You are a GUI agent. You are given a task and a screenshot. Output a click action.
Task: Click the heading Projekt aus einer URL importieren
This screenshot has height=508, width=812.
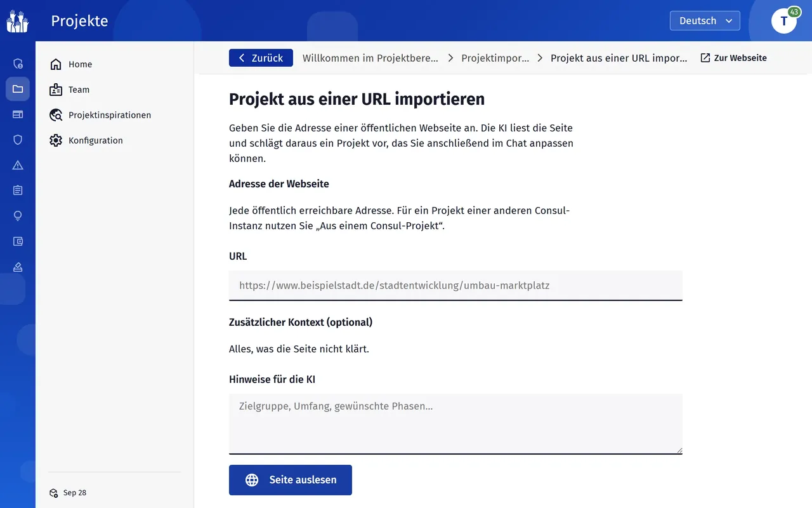(357, 99)
